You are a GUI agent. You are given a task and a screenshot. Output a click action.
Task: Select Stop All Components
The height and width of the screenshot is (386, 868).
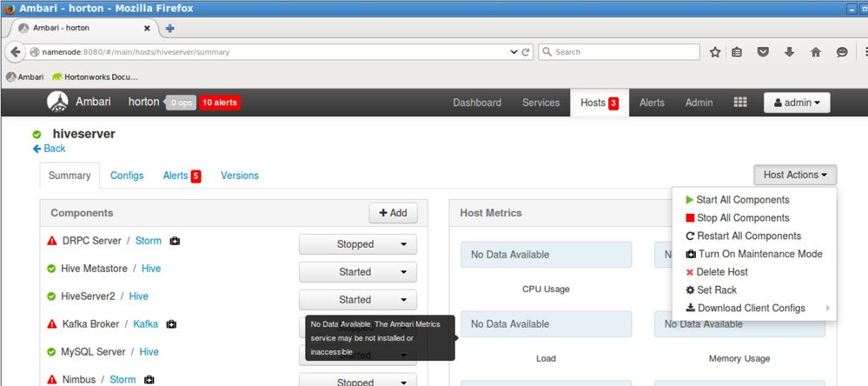tap(737, 218)
